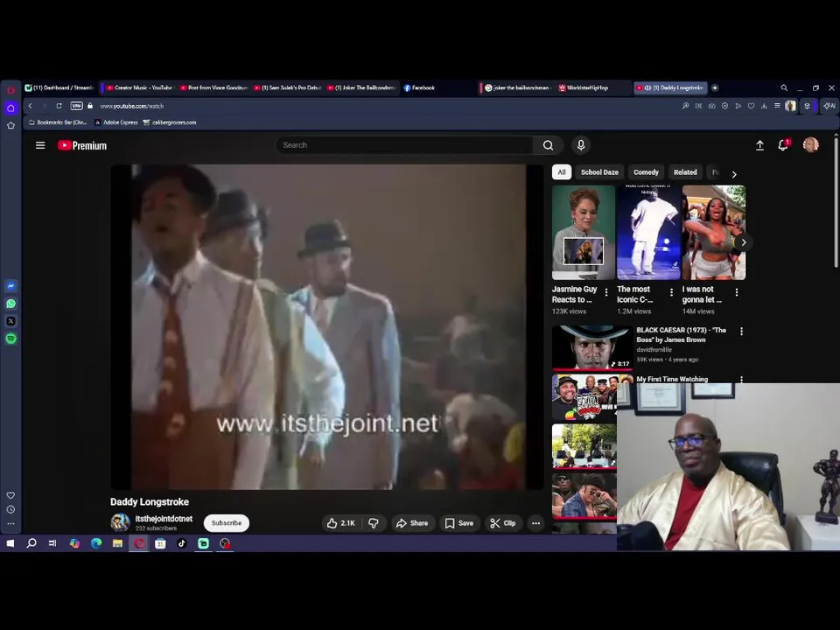
Task: Open the davidfromlille channel name
Action: point(654,350)
